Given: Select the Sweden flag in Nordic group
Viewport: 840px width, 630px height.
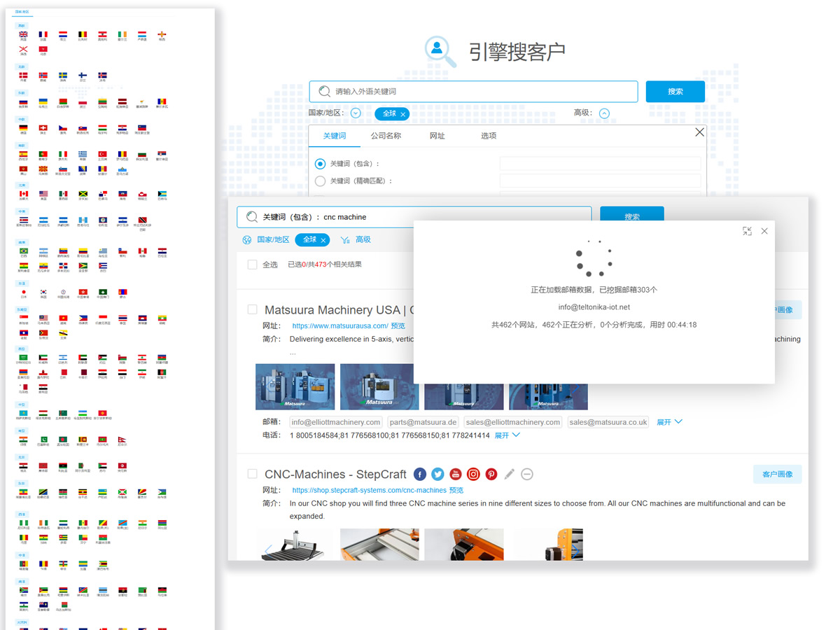Looking at the screenshot, I should pos(63,75).
